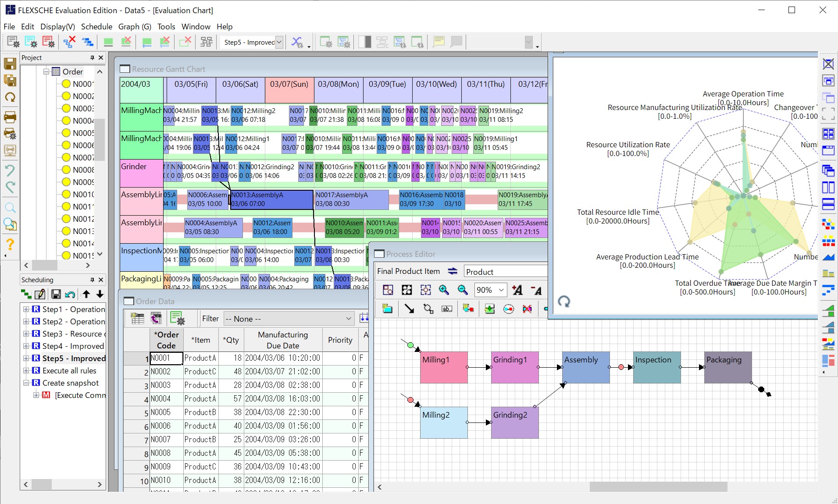The width and height of the screenshot is (838, 504).
Task: Click the magnifier search icon in the left sidebar
Action: (x=10, y=207)
